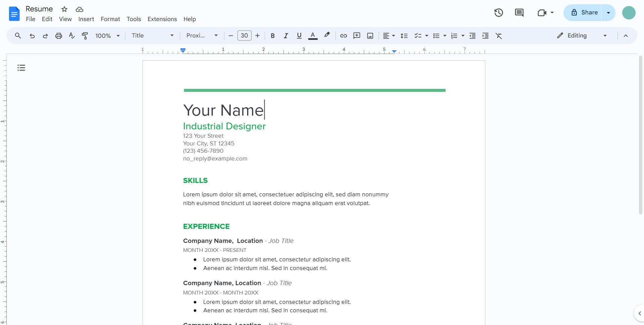Toggle bold formatting
The image size is (644, 325).
coord(272,36)
